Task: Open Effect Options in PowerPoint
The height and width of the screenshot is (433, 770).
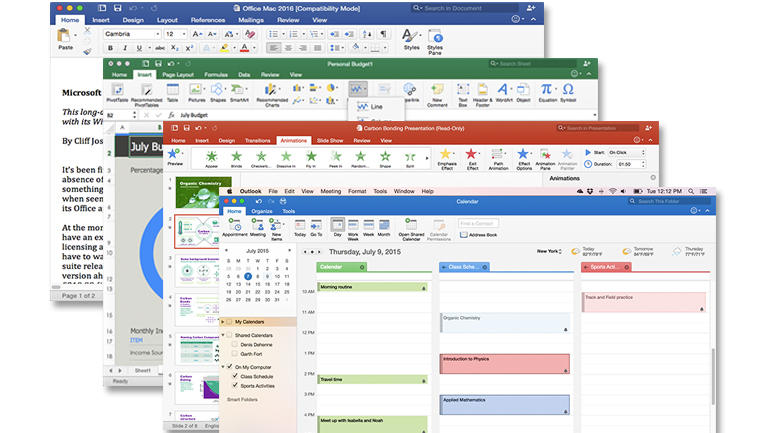Action: point(523,160)
